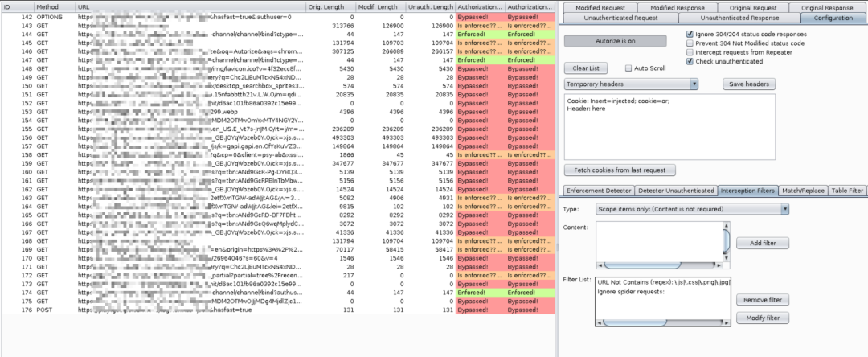Toggle the Autorize is on button

tap(615, 41)
